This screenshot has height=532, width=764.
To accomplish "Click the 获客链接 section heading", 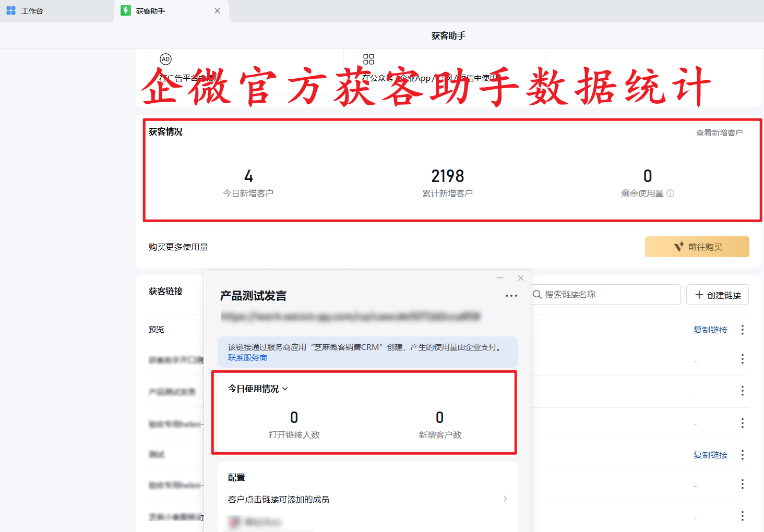I will [166, 291].
